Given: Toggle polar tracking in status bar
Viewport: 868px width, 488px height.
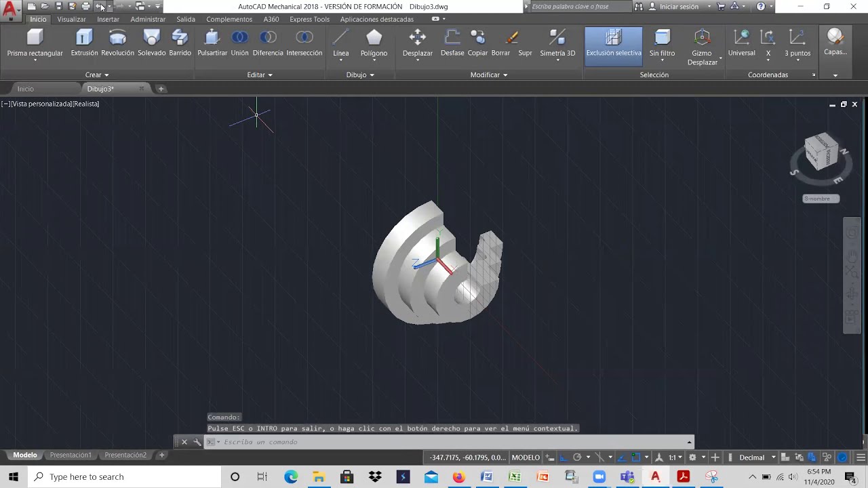Looking at the screenshot, I should click(577, 457).
